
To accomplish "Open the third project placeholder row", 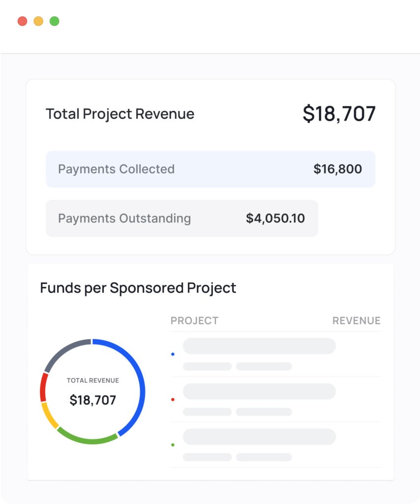I will (x=275, y=445).
